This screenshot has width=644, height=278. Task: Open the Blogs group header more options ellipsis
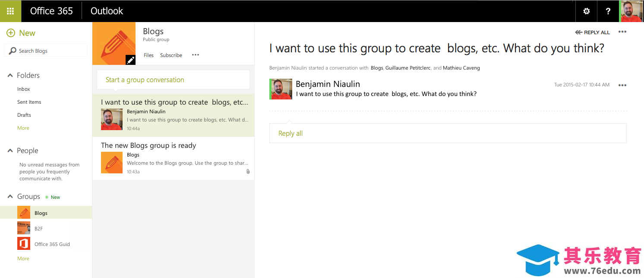pyautogui.click(x=196, y=55)
